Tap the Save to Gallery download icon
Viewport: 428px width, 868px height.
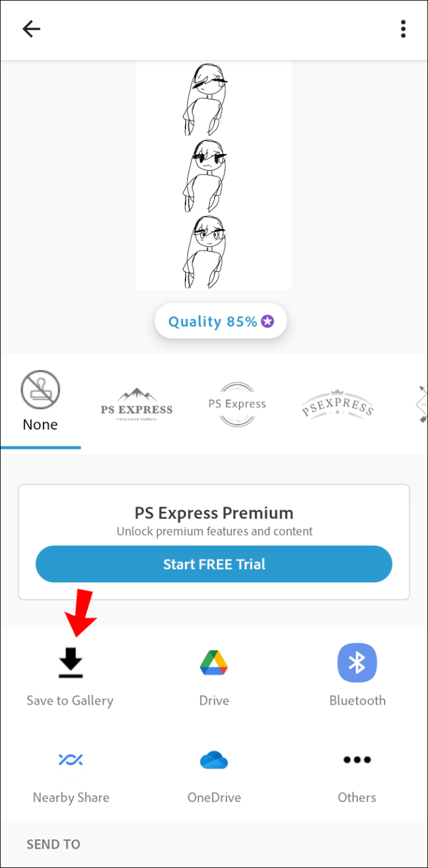[71, 662]
